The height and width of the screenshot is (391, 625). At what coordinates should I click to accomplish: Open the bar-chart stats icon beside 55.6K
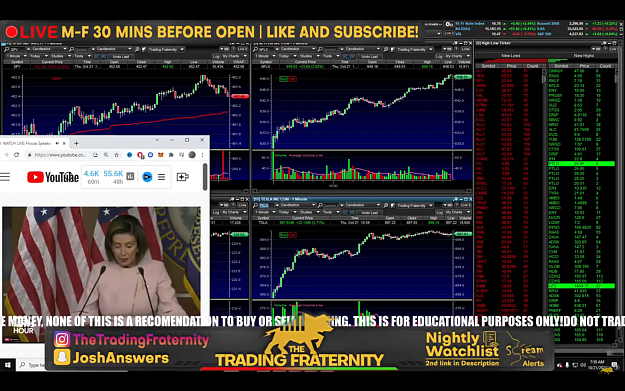130,176
